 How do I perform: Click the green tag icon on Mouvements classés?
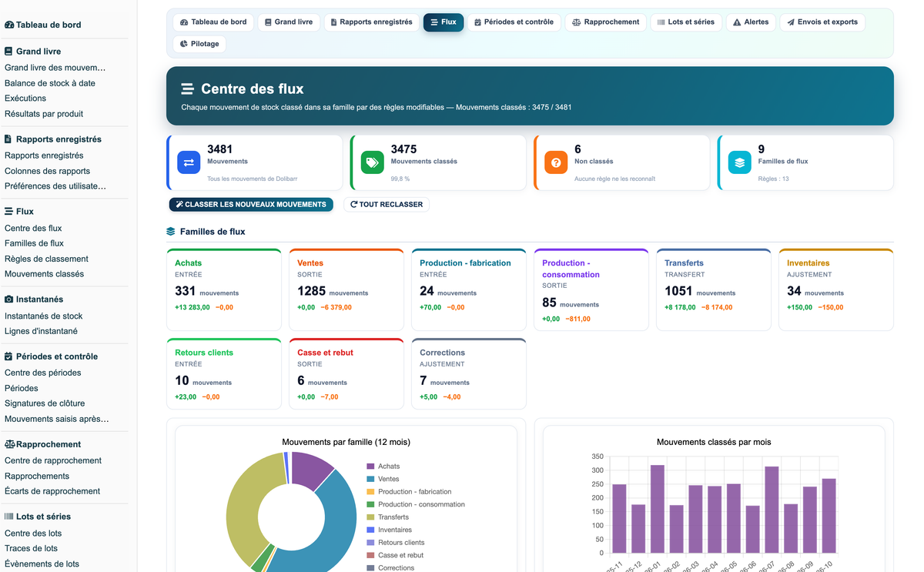[x=373, y=162]
